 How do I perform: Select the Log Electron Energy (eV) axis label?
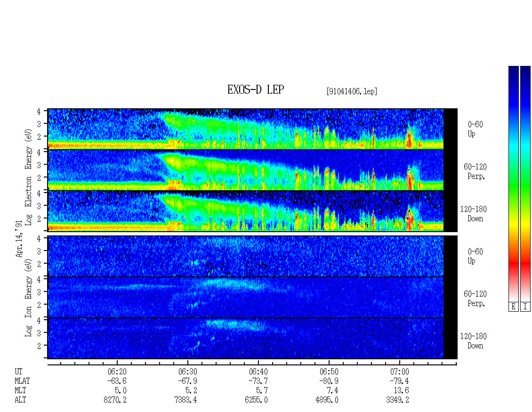coord(28,177)
